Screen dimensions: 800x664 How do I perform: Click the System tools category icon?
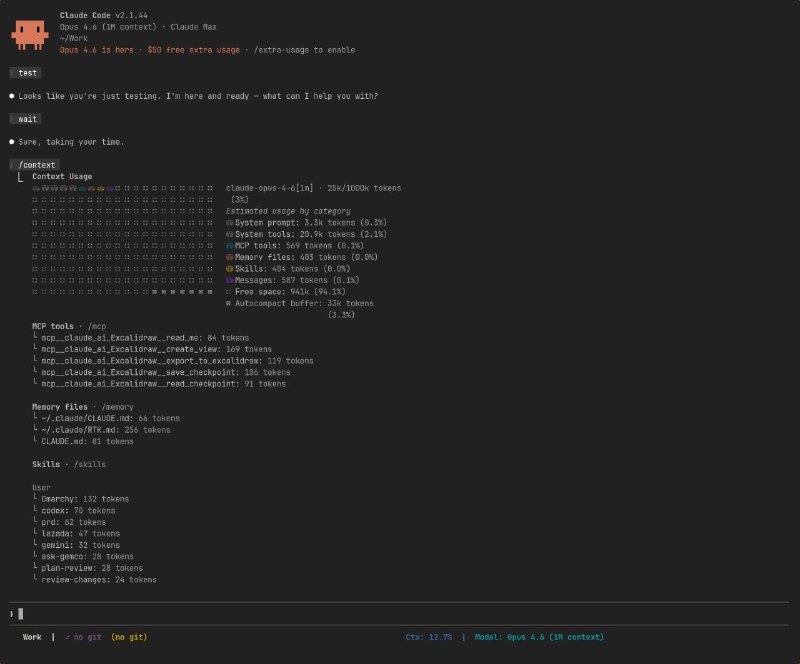[x=230, y=234]
